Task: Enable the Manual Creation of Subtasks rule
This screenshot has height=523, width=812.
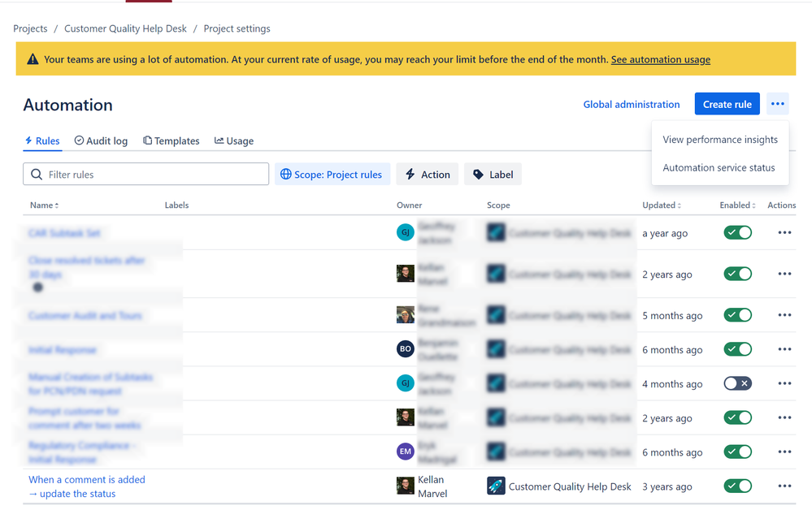Action: pos(738,383)
